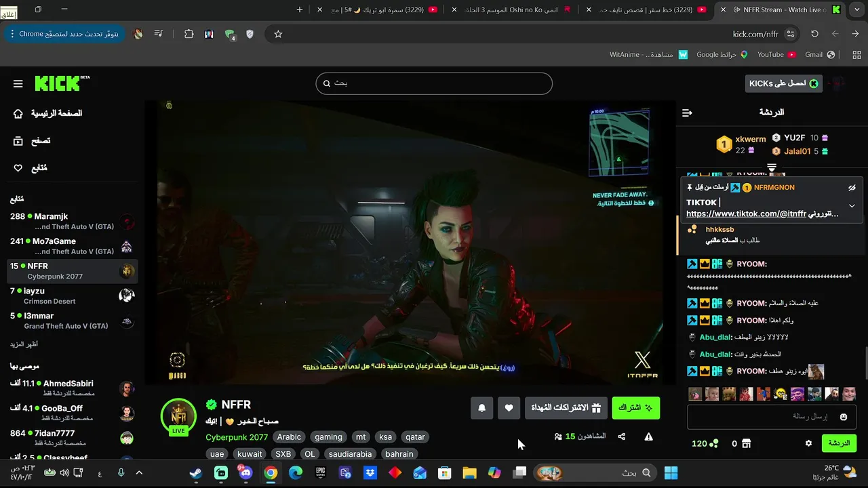Click the qatar tag

point(414,437)
